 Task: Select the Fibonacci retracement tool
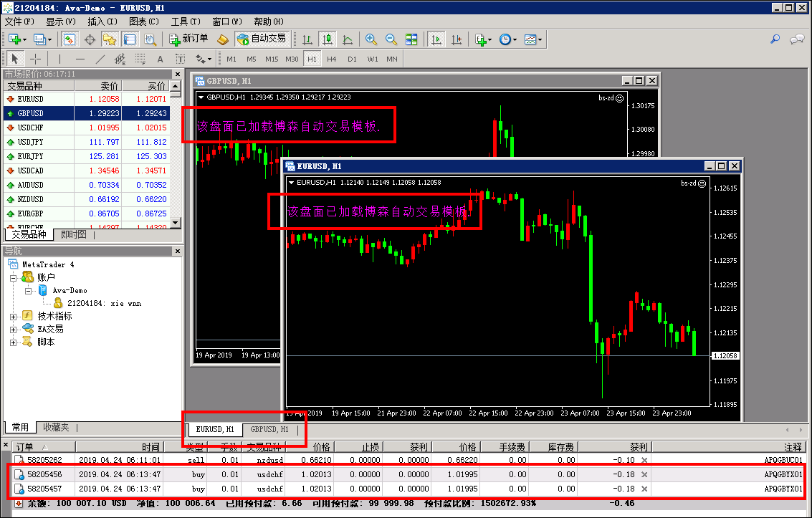(x=140, y=59)
